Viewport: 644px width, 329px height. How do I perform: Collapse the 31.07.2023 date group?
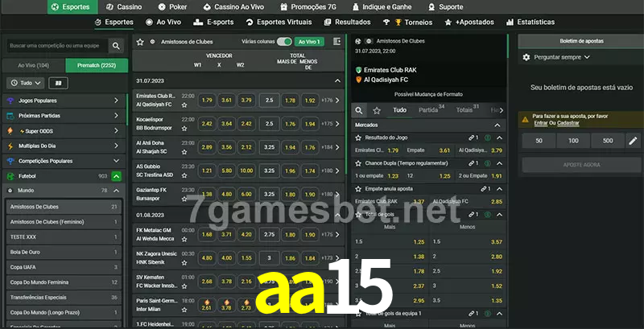pyautogui.click(x=337, y=80)
